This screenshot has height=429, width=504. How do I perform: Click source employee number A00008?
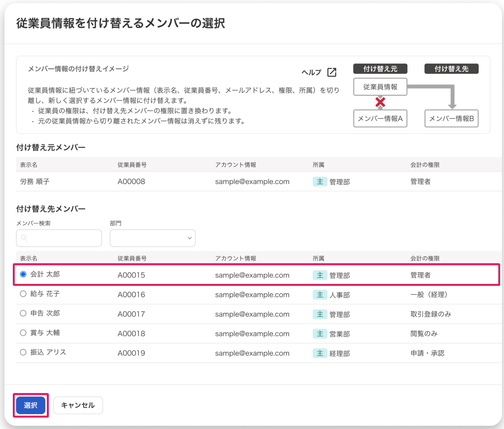(131, 182)
